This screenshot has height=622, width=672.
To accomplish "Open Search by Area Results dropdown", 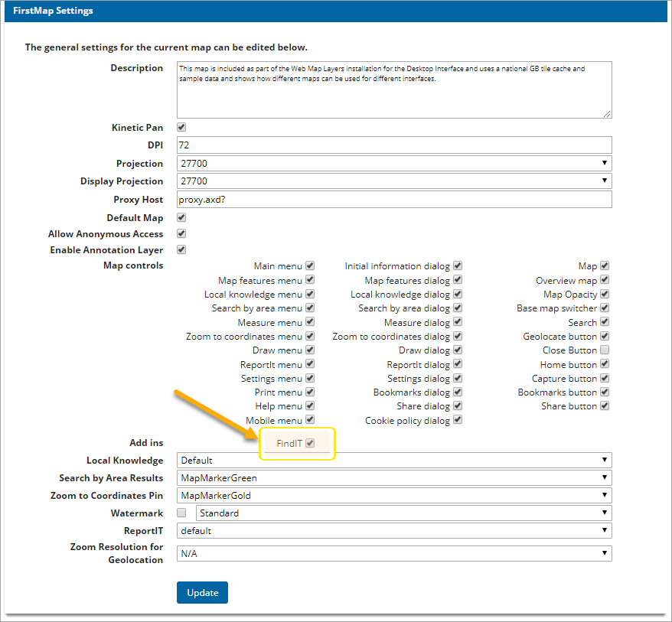I will pyautogui.click(x=394, y=477).
